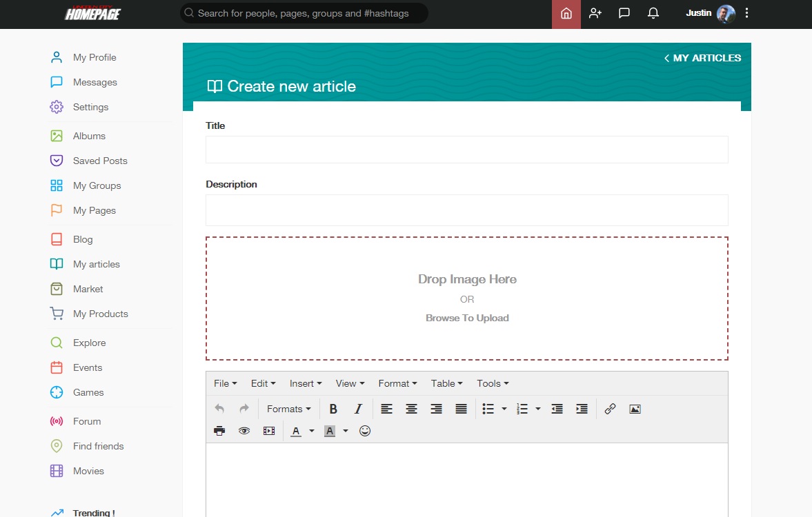Open text color picker dropdown arrow
This screenshot has height=517, width=812.
312,431
